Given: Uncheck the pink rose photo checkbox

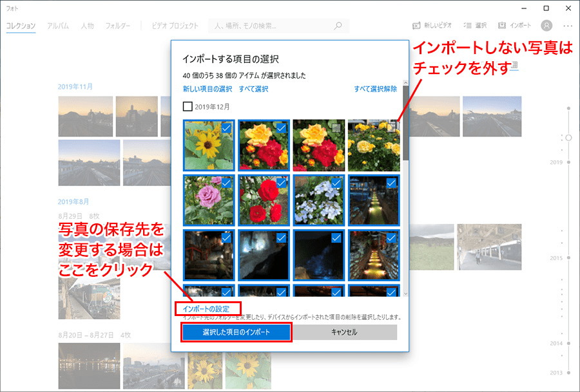Looking at the screenshot, I should point(226,183).
